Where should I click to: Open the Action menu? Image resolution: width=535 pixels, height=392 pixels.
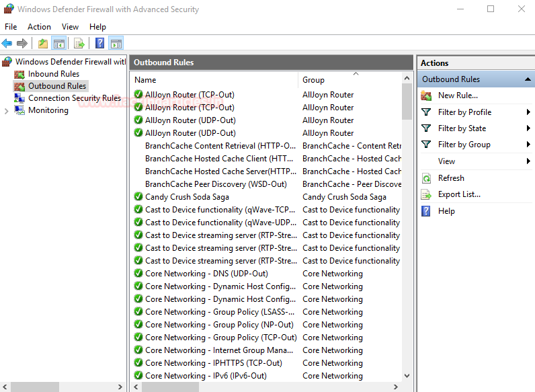39,27
